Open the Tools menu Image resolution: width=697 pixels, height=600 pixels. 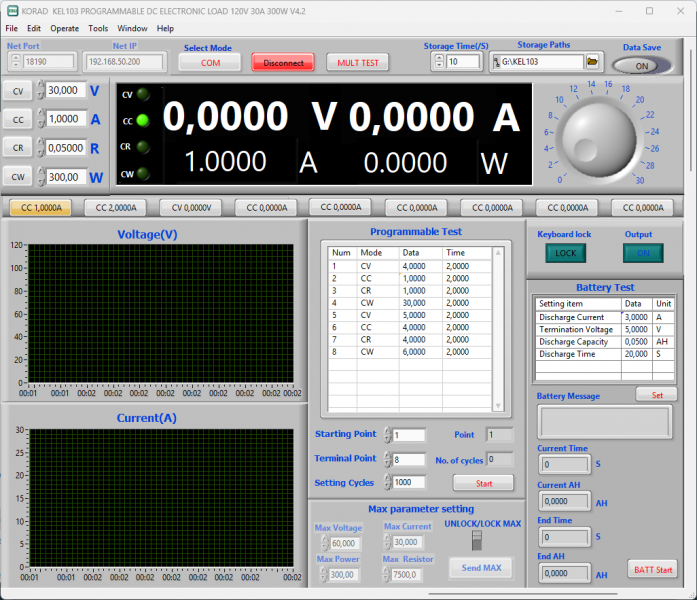tap(98, 28)
